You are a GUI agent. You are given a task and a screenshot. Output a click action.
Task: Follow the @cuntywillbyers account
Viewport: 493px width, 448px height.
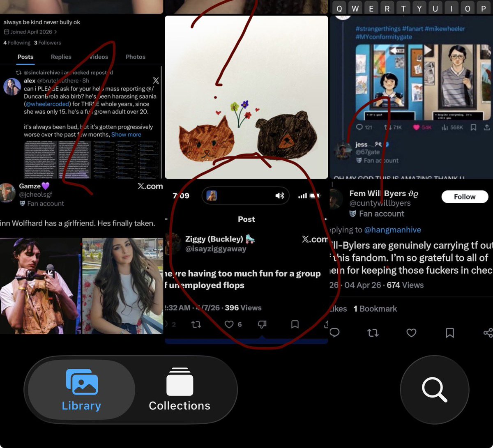pos(464,197)
